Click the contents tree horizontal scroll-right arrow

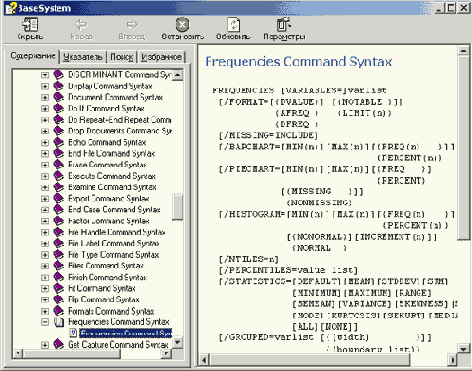click(x=166, y=354)
